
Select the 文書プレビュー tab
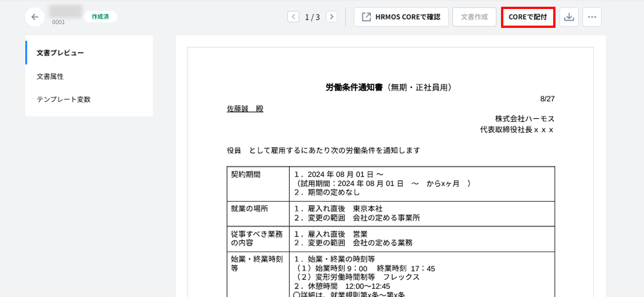coord(89,53)
